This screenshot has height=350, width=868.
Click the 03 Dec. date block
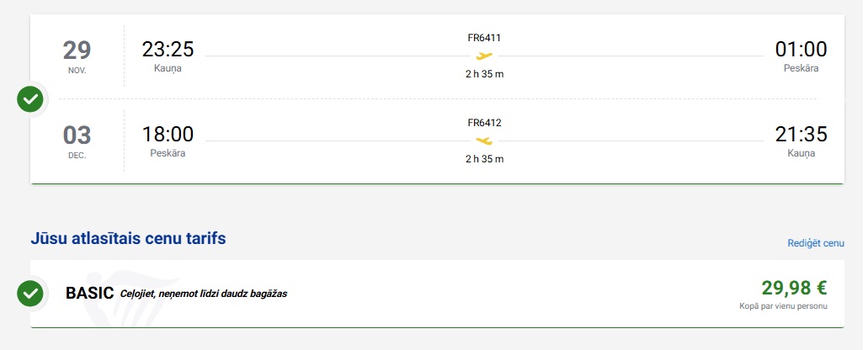77,140
